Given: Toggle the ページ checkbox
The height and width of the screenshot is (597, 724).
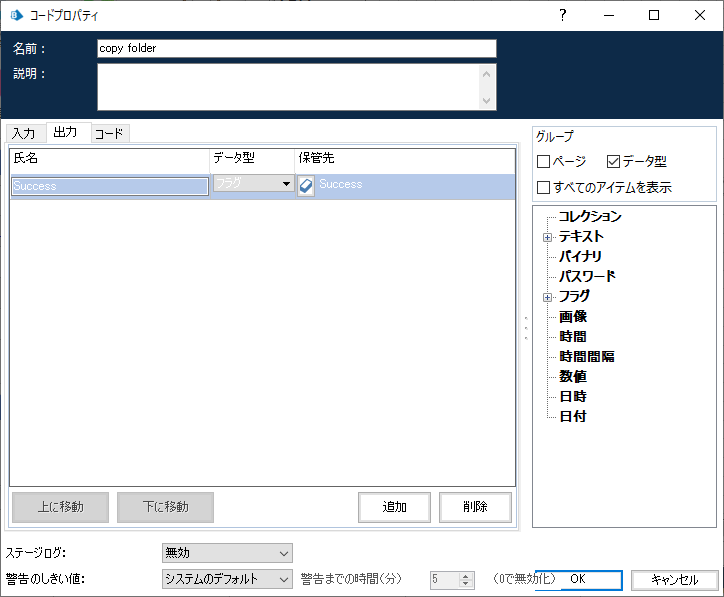Looking at the screenshot, I should (x=543, y=162).
